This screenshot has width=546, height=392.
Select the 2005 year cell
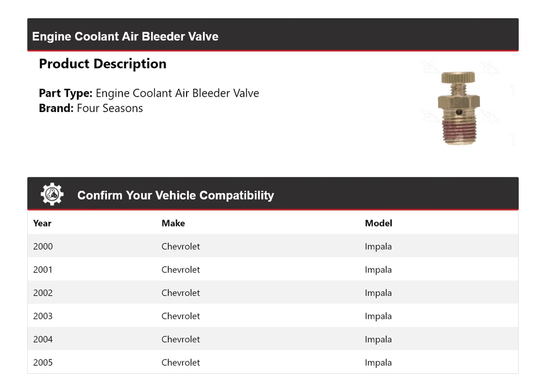coord(43,362)
